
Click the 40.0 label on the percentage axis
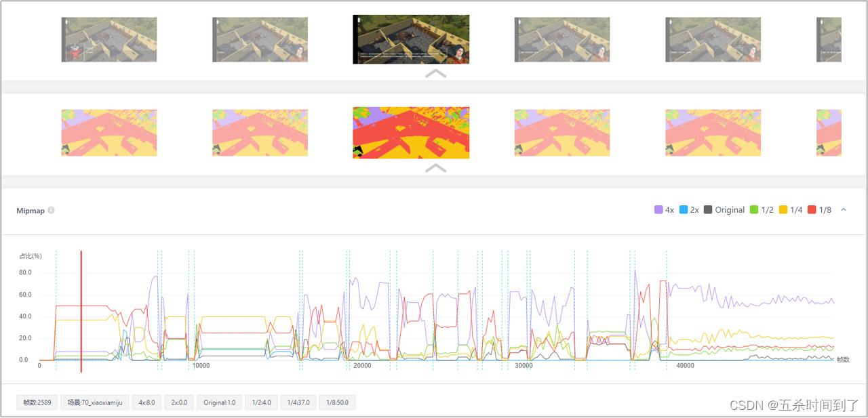25,316
